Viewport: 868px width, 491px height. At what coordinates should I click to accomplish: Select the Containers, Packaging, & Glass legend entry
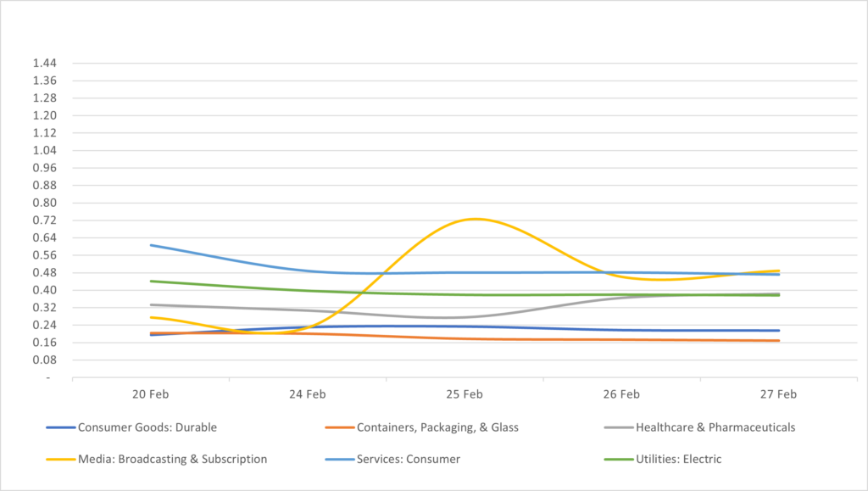pyautogui.click(x=437, y=427)
